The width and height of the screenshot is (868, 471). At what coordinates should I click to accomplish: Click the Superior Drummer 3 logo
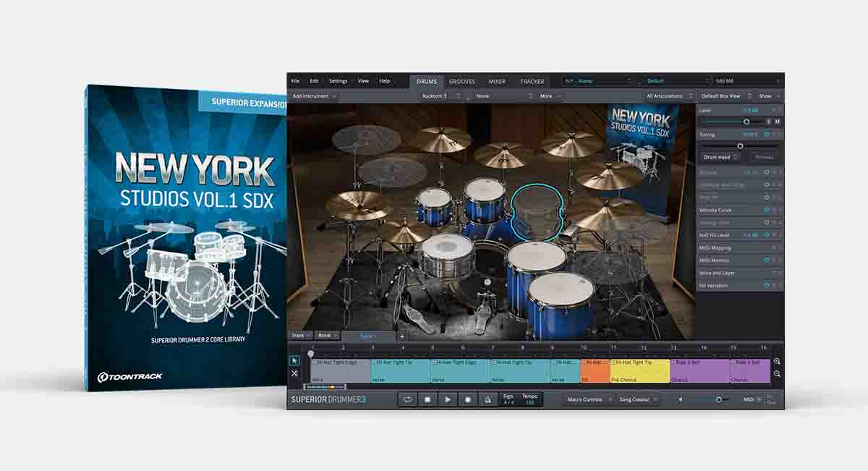[328, 399]
